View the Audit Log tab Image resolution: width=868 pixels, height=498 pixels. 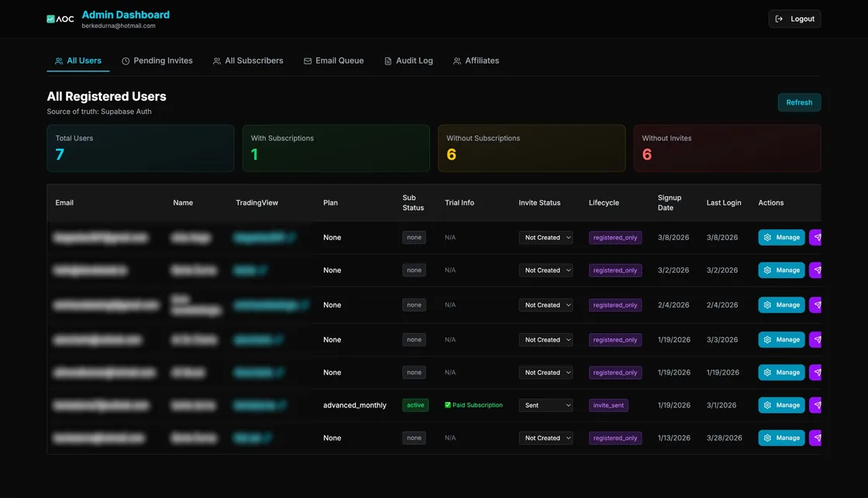(x=408, y=61)
